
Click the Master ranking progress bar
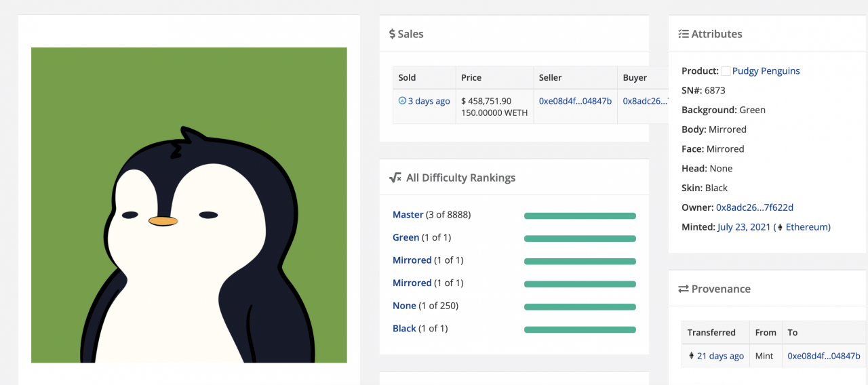(580, 216)
